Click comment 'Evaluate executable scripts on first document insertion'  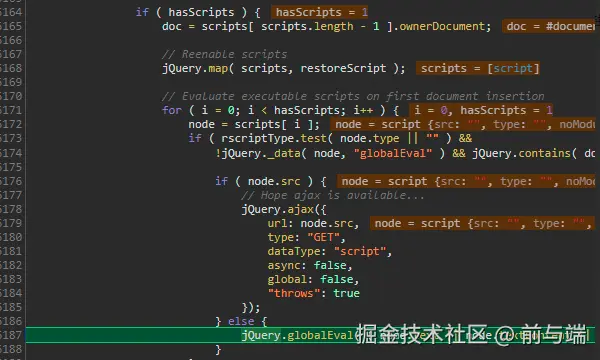(x=363, y=96)
